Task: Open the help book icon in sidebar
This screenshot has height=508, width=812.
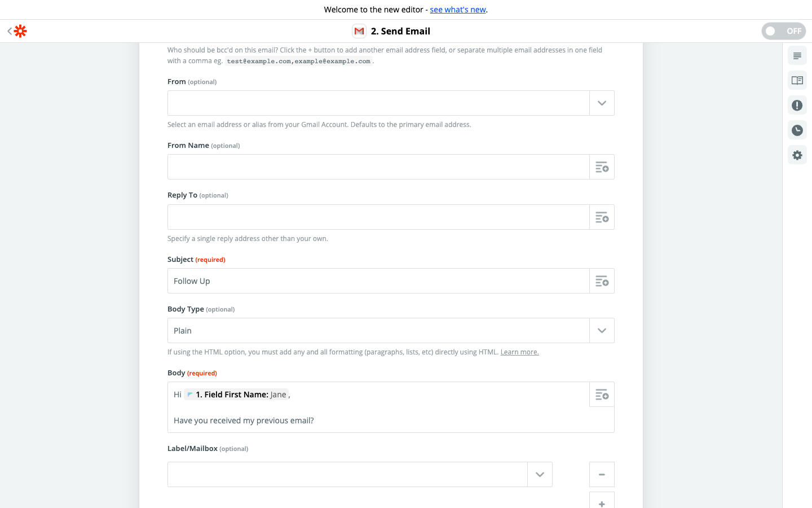Action: [797, 81]
